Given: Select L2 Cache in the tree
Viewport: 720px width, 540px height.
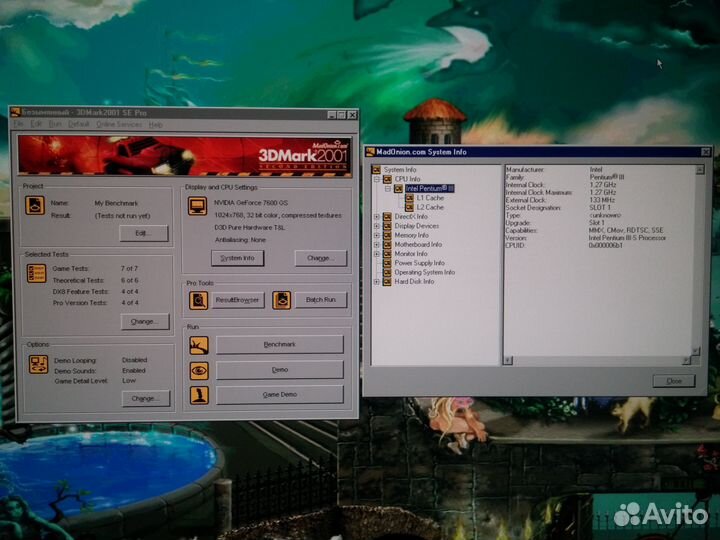Looking at the screenshot, I should point(430,207).
